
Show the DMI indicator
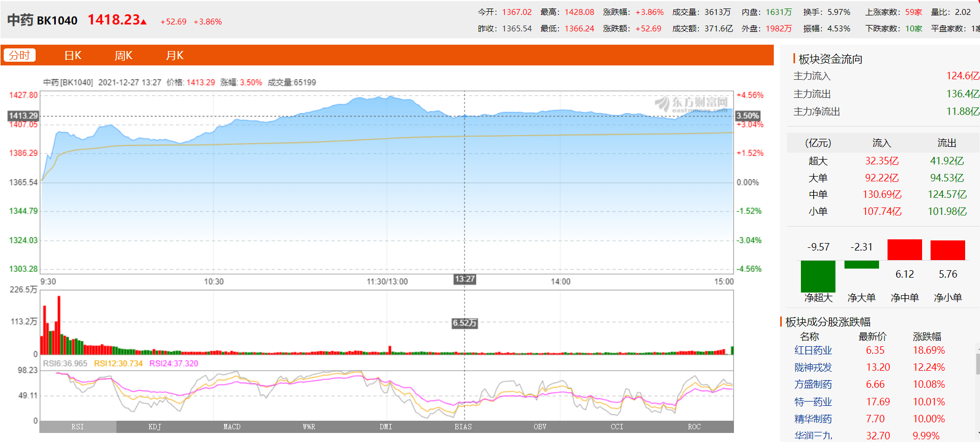(386, 427)
